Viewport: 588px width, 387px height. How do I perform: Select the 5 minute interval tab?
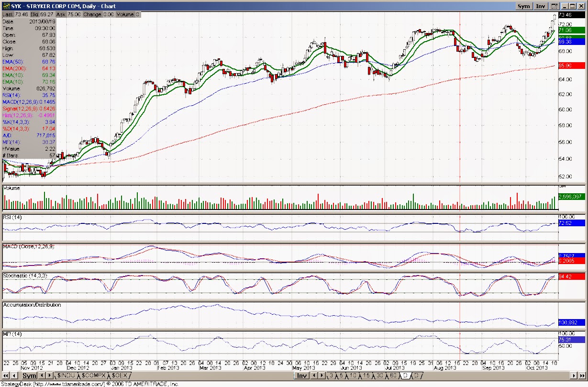tap(342, 376)
